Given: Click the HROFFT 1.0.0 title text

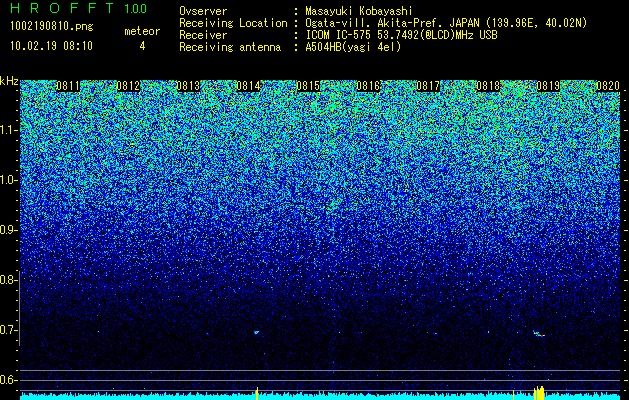Looking at the screenshot, I should coord(79,8).
